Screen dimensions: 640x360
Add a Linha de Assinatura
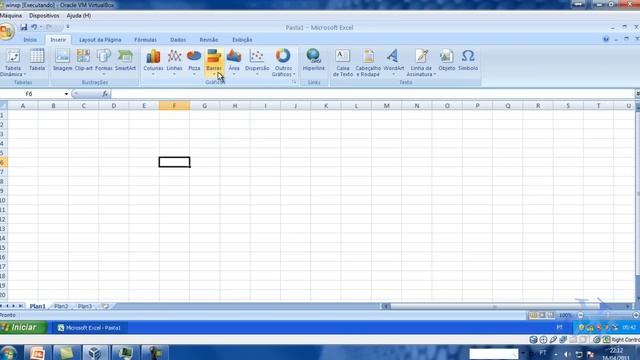click(x=421, y=62)
